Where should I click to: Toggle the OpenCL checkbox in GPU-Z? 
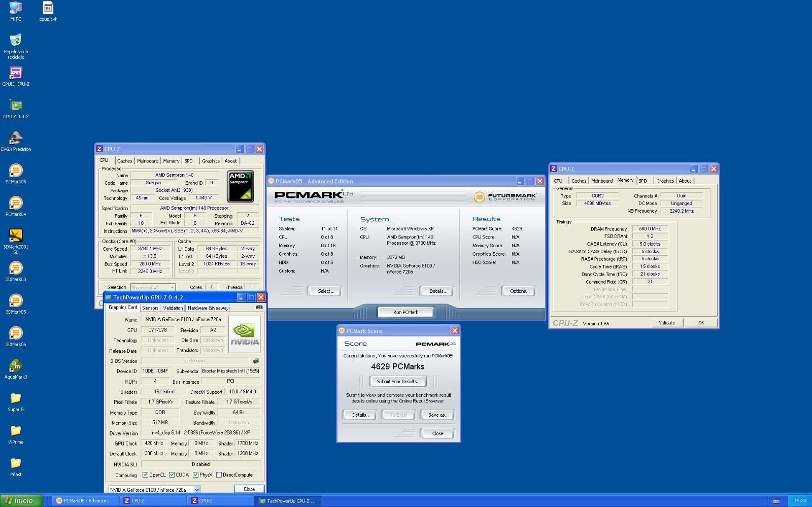click(x=145, y=475)
